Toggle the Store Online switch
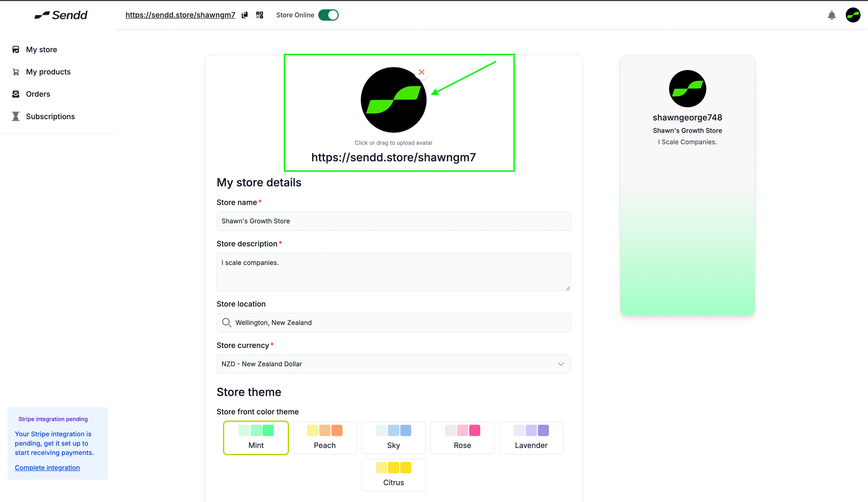 [x=328, y=15]
